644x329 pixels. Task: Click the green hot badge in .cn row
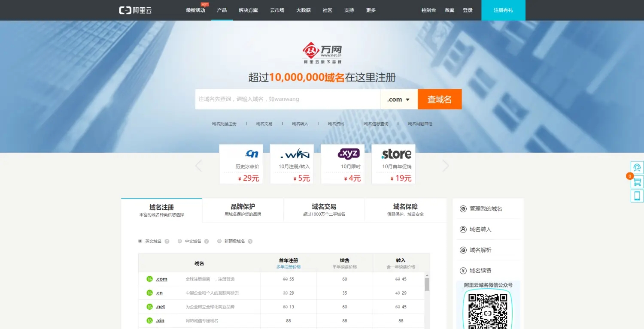149,293
